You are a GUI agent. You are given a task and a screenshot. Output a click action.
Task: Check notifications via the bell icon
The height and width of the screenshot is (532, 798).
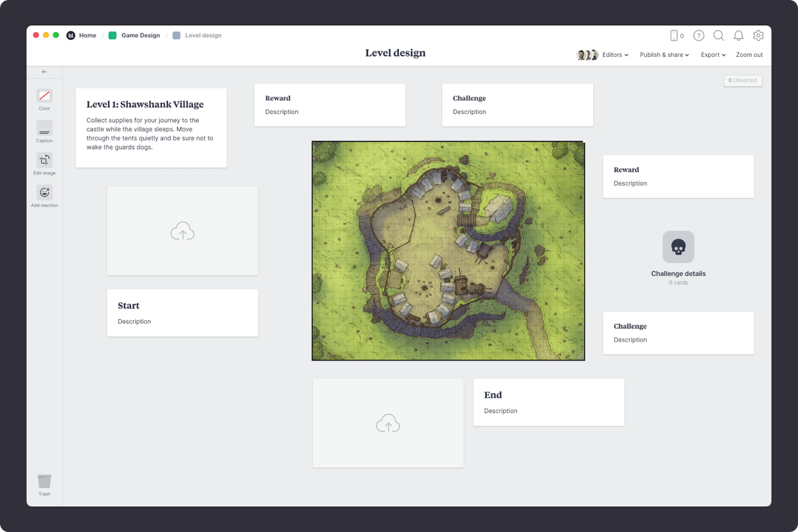tap(739, 35)
